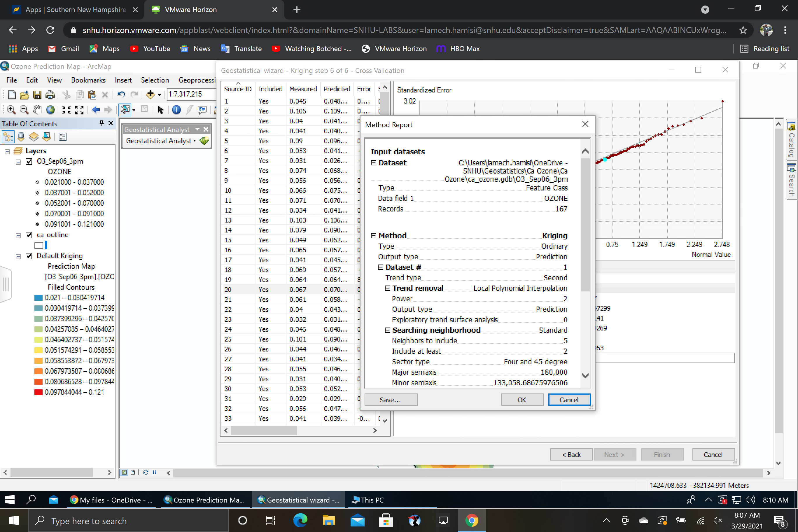Viewport: 798px width, 532px height.
Task: Click the HTML Popup tool icon
Action: 202,110
